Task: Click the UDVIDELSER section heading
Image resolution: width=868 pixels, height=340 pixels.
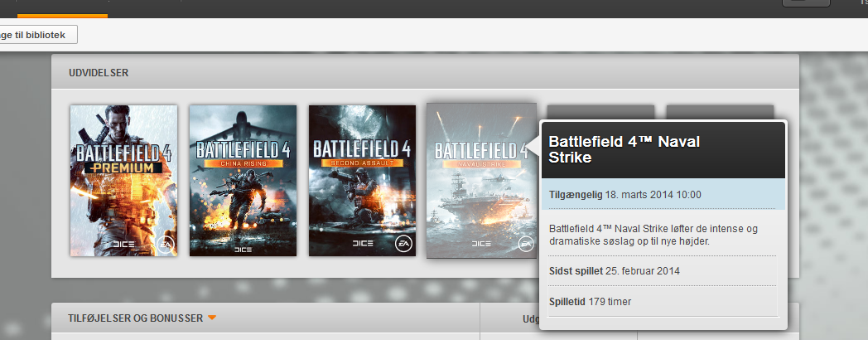Action: pos(99,73)
